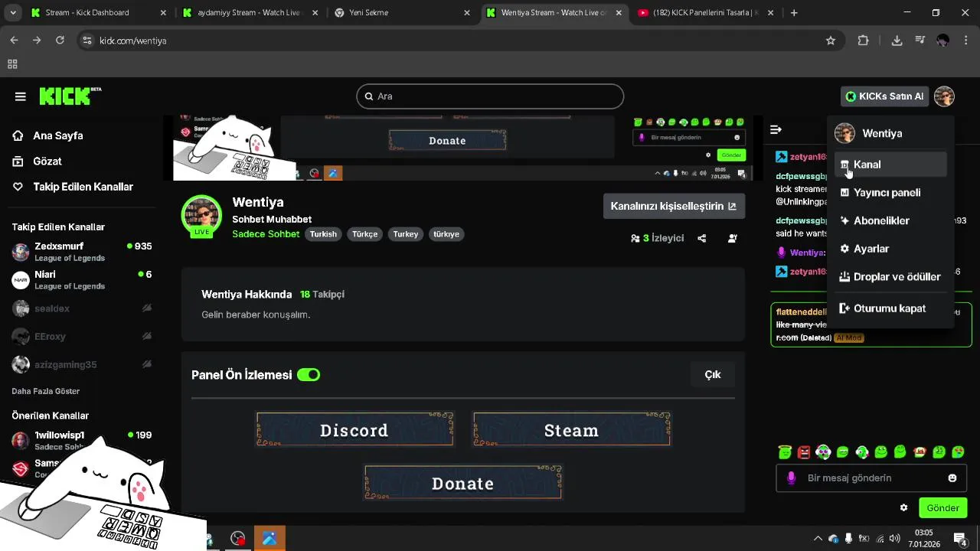Open 1willowisp1 recommended channel
Viewport: 980px width, 551px height.
click(x=82, y=440)
